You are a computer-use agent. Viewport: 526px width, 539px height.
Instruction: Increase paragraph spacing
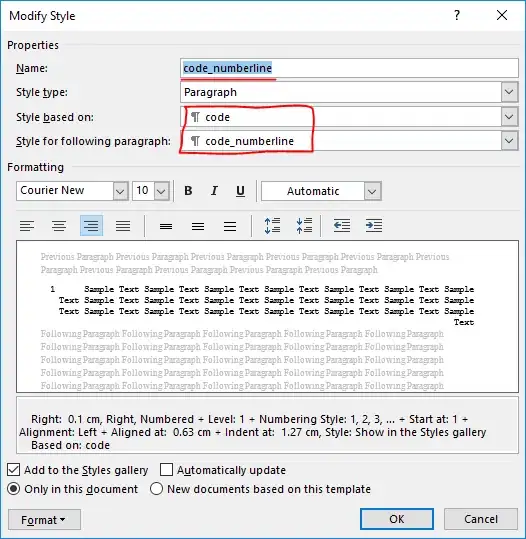272,226
